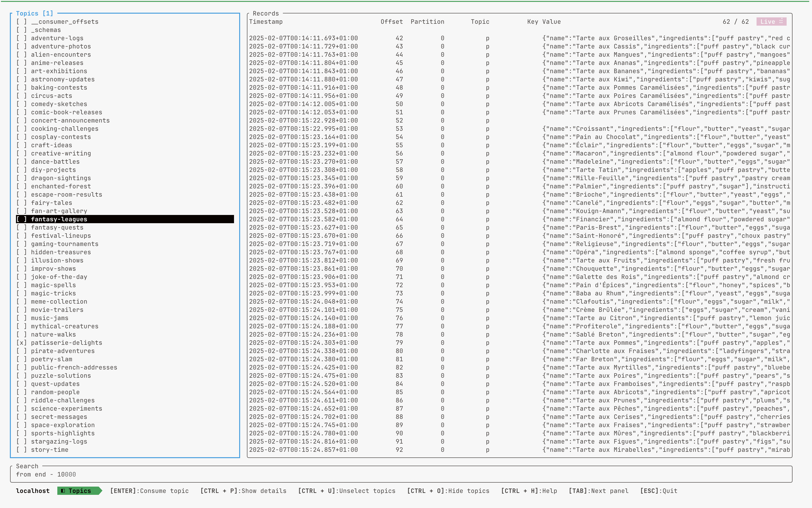Select the empty-value record at offset 52

tap(519, 121)
